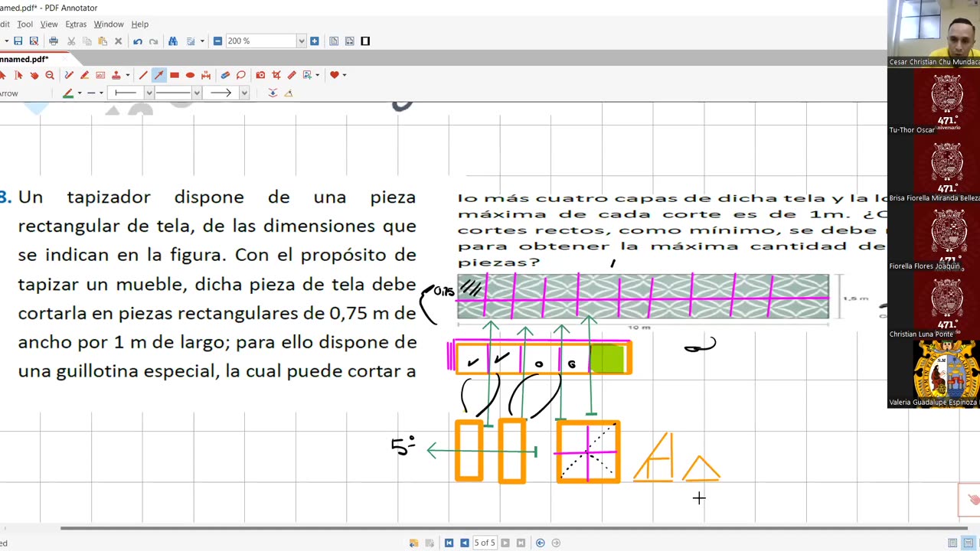
Task: Select the Eraser tool
Action: point(225,75)
